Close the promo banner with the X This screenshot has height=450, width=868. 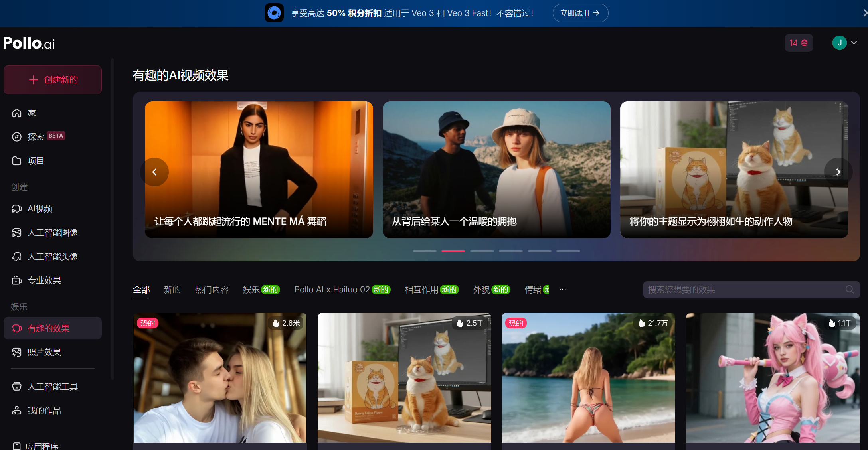(x=865, y=13)
